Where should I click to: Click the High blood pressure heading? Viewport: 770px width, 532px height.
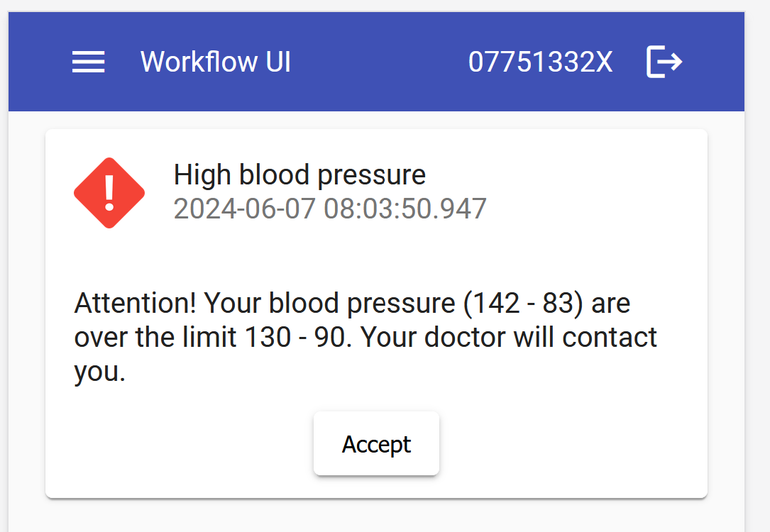coord(299,174)
